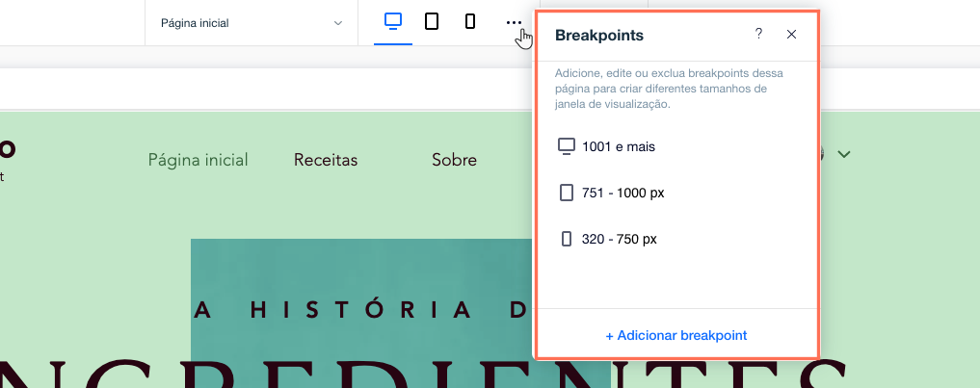Open Breakpoints panel help question mark
The image size is (980, 388).
point(758,34)
